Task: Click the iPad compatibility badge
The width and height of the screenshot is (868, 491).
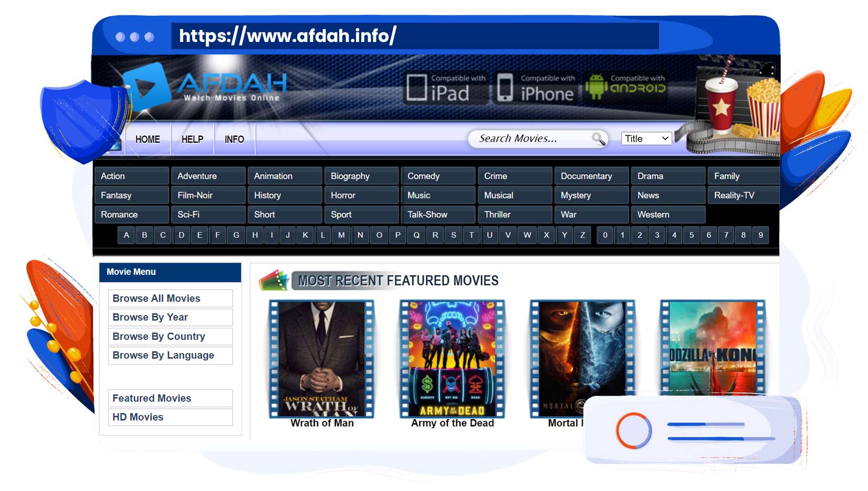Action: click(x=446, y=88)
